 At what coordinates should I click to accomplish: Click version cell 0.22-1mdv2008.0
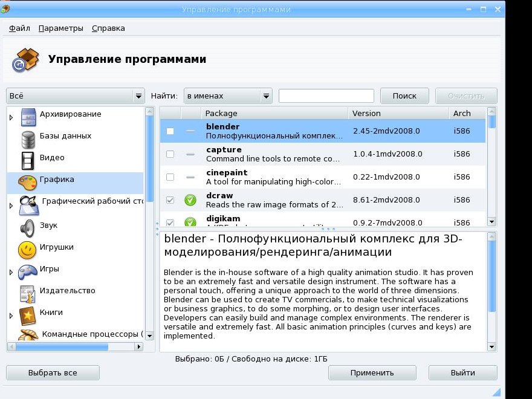pyautogui.click(x=386, y=177)
